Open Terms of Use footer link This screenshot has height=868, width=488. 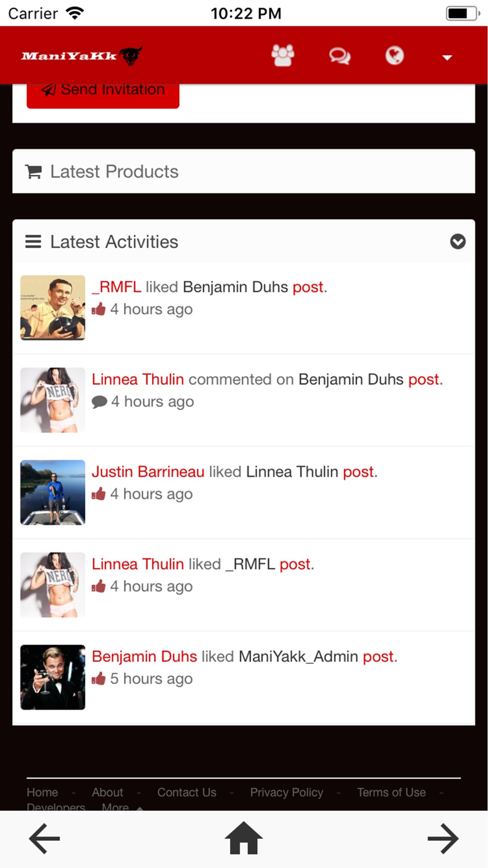click(x=391, y=792)
